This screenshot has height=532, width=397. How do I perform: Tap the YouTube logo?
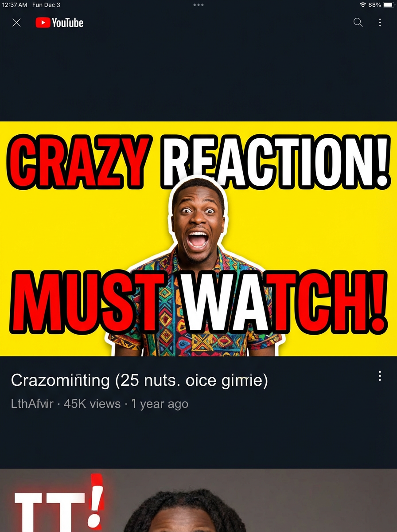pyautogui.click(x=59, y=23)
